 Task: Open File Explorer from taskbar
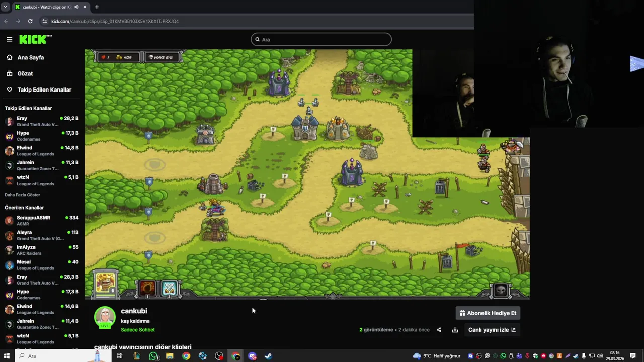coord(170,356)
